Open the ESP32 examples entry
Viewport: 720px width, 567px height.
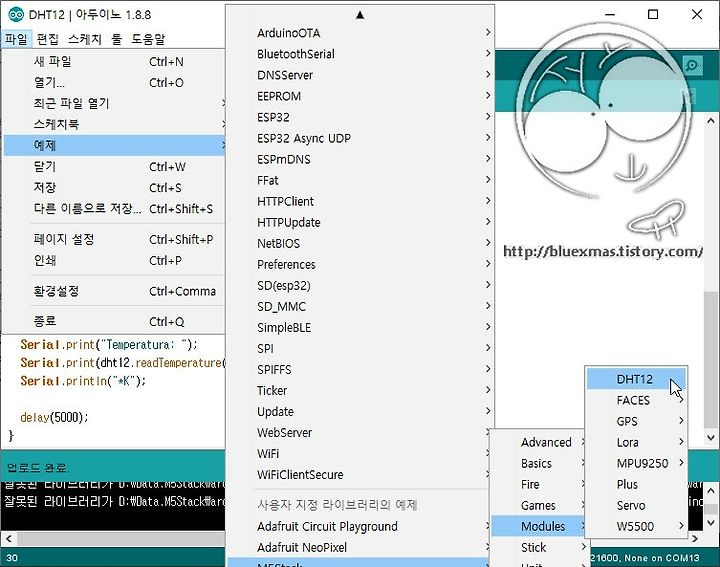360,117
